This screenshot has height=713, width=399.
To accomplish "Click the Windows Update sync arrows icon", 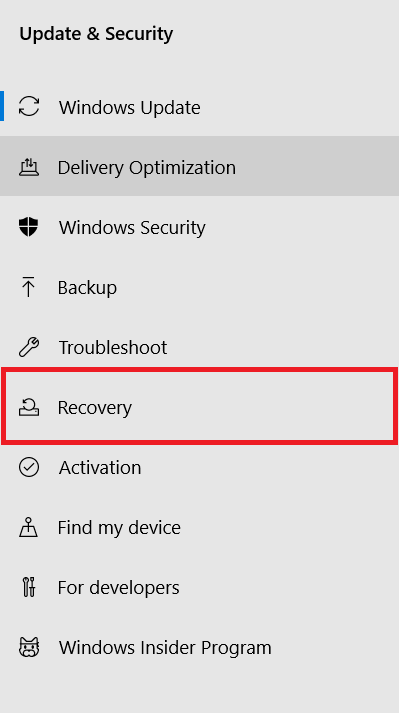I will pos(29,106).
